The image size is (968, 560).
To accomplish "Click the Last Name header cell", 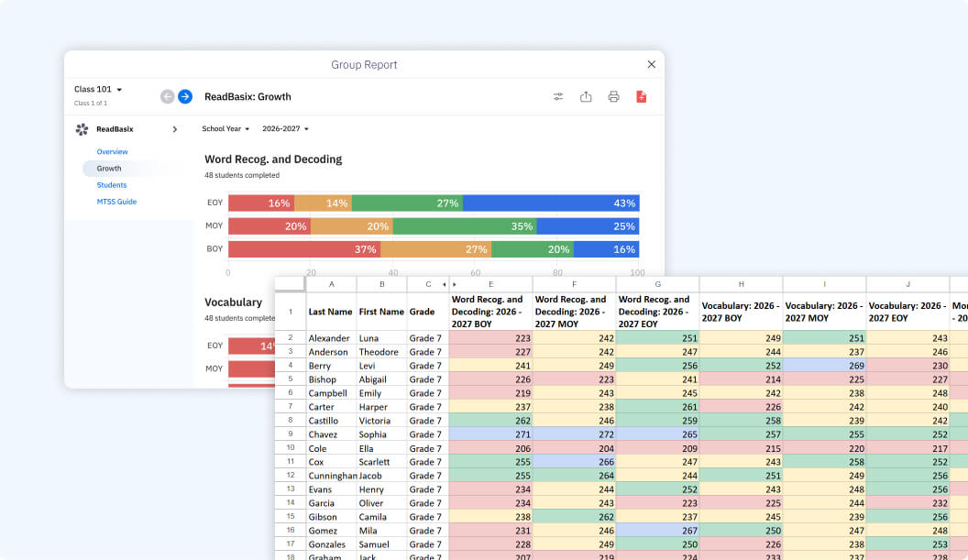I will [x=331, y=312].
